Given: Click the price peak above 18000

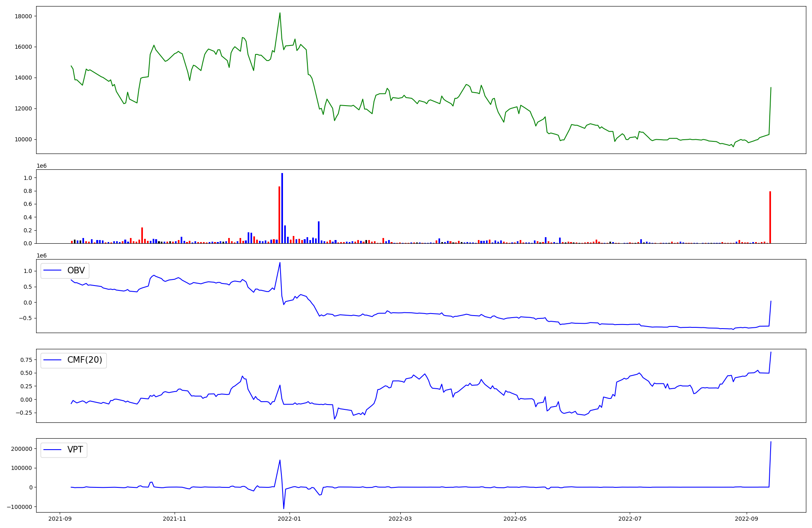Looking at the screenshot, I should (280, 13).
